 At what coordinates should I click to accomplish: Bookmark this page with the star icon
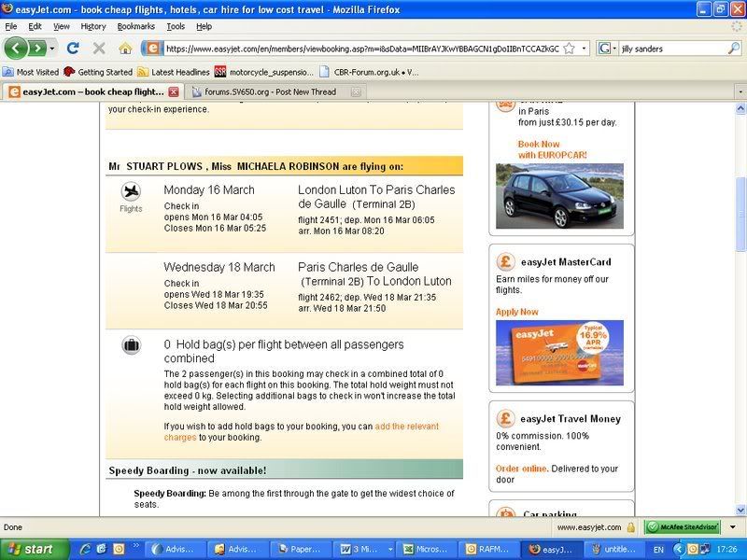[x=569, y=49]
